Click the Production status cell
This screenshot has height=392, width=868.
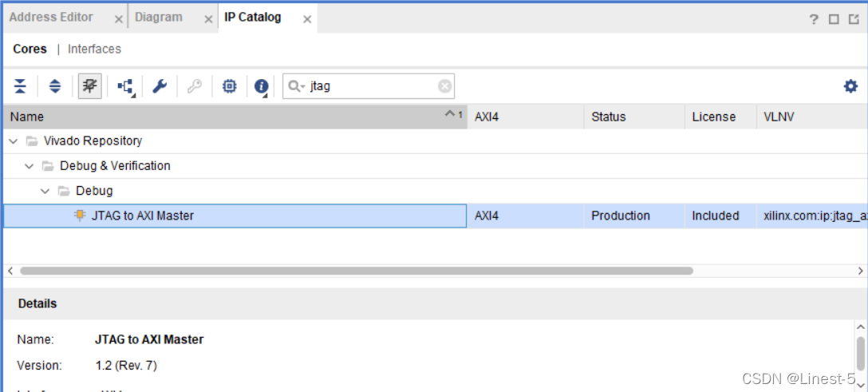click(x=634, y=216)
